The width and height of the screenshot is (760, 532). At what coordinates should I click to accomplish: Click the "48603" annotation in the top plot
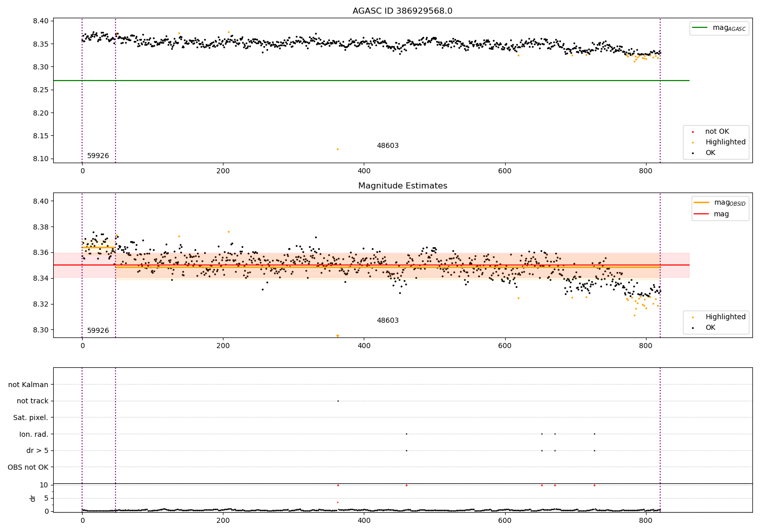[388, 146]
